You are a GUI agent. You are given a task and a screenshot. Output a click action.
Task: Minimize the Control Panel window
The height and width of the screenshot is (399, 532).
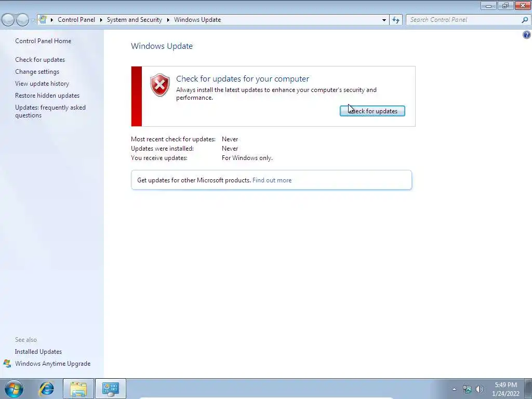488,5
